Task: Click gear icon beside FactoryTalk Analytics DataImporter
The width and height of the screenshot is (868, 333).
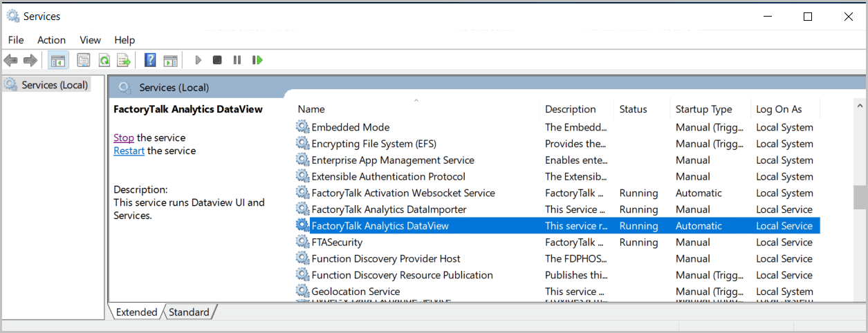Action: point(302,209)
